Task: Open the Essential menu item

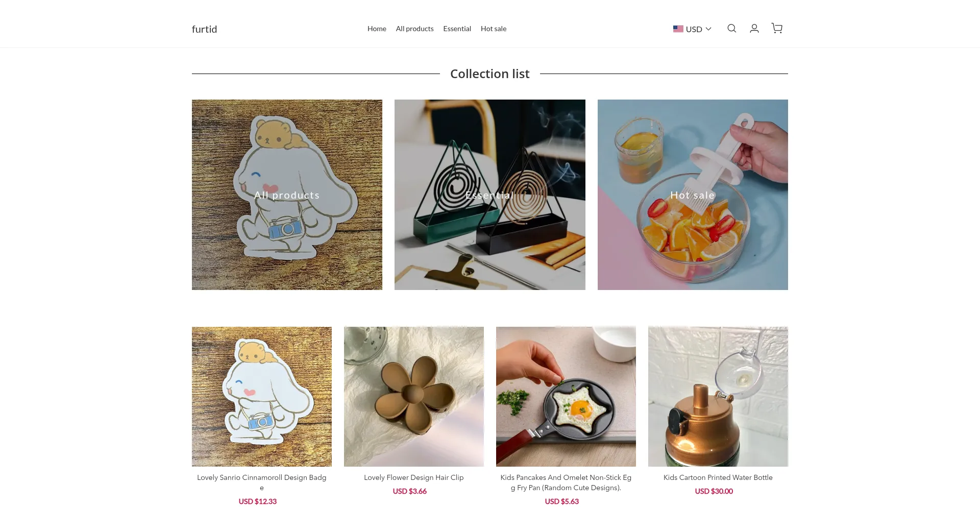Action: 457,29
